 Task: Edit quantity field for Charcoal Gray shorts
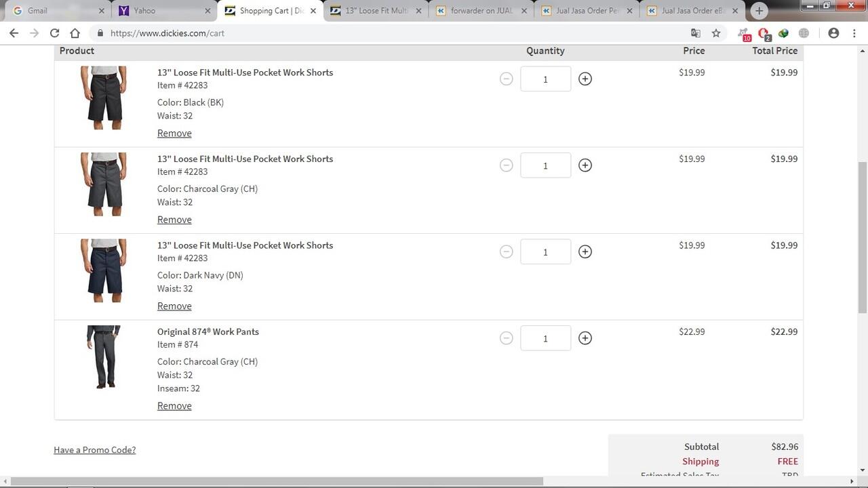point(545,165)
